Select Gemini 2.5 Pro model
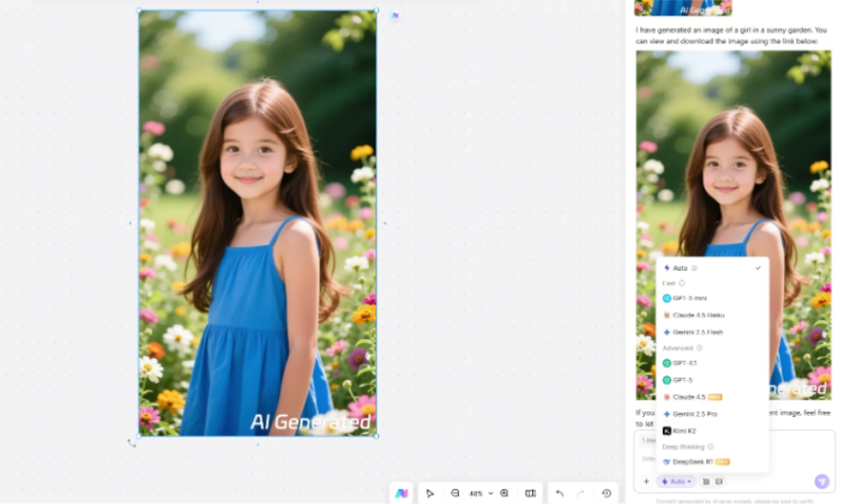The width and height of the screenshot is (842, 504). (712, 414)
